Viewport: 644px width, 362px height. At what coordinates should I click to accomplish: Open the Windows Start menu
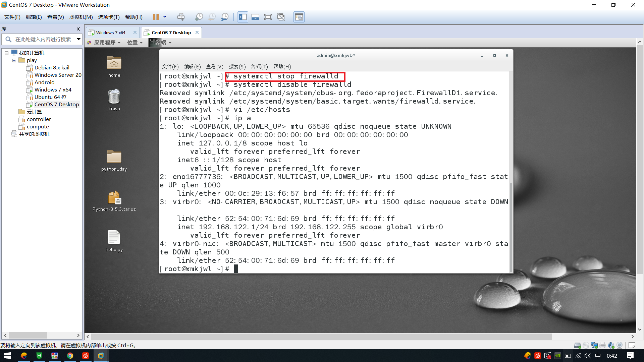[7, 356]
